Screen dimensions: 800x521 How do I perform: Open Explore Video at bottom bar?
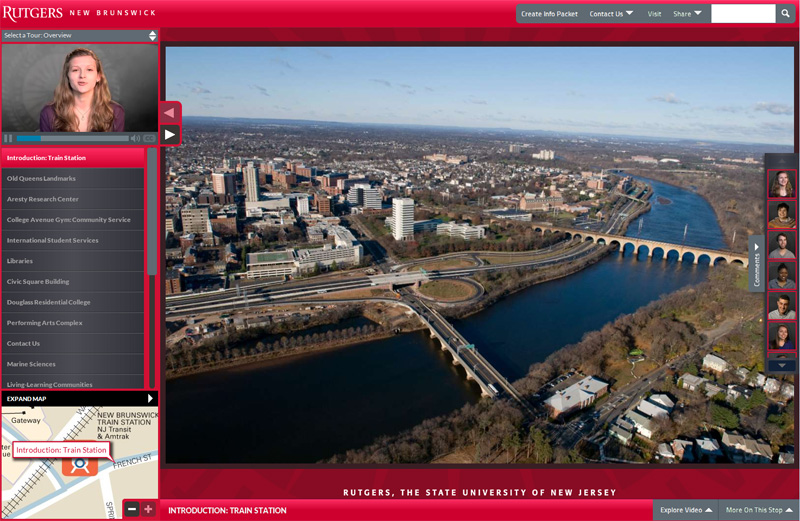685,510
